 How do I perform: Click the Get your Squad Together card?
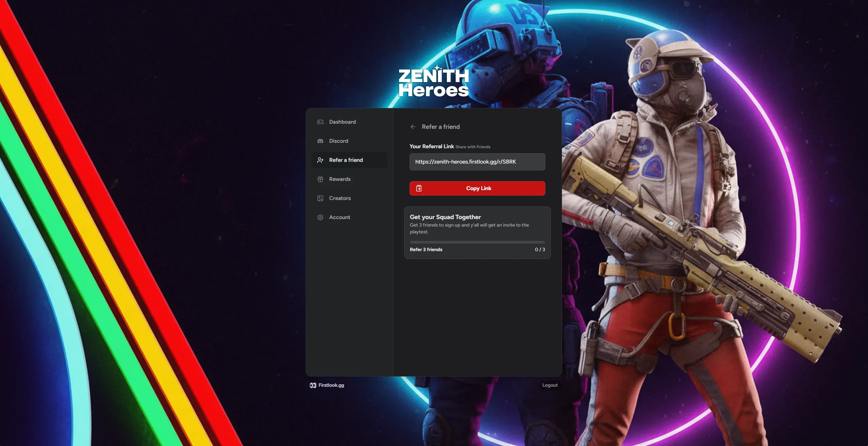477,232
